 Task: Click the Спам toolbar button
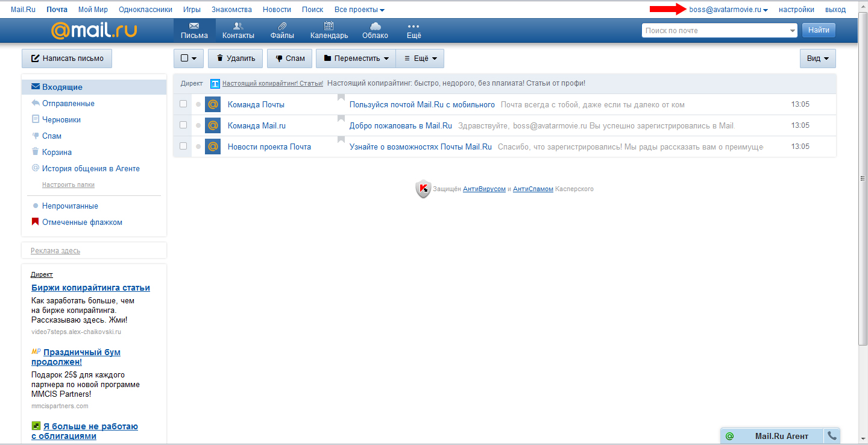click(290, 58)
